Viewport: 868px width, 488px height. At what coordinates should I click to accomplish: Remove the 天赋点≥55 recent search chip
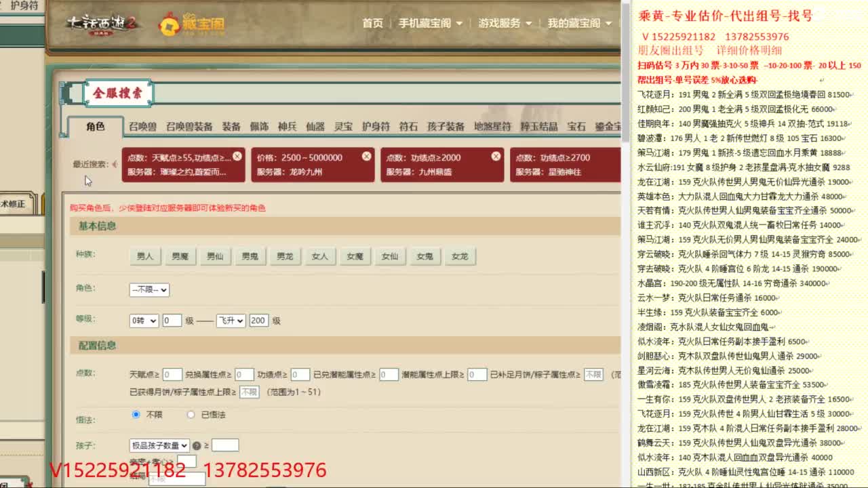tap(237, 157)
